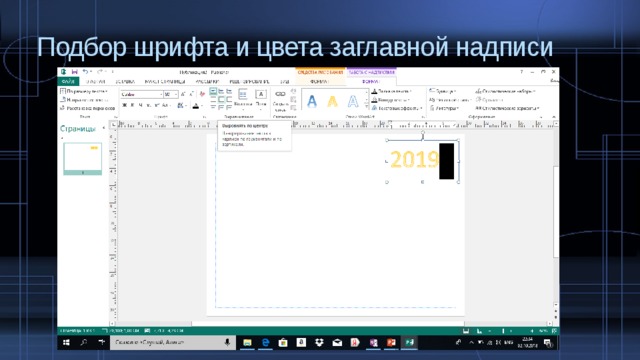Select the bottom-left alignment icon
This screenshot has width=640, height=360.
[x=213, y=107]
